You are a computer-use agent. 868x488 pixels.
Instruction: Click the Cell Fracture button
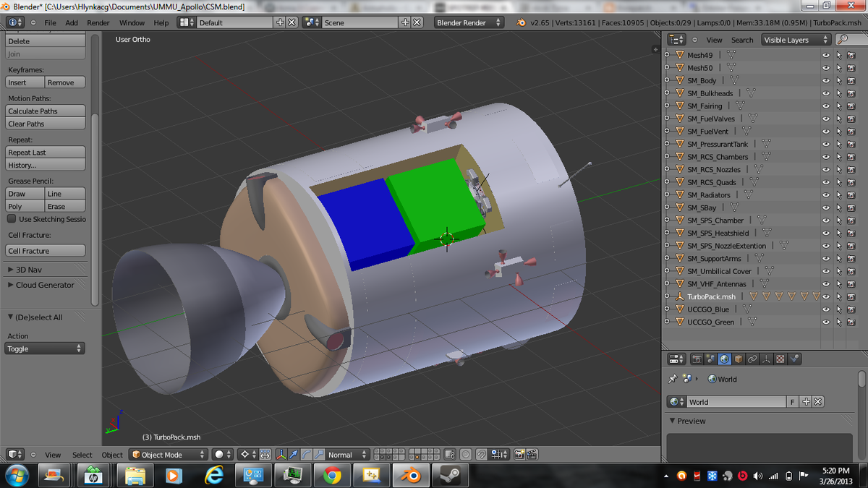(x=46, y=251)
